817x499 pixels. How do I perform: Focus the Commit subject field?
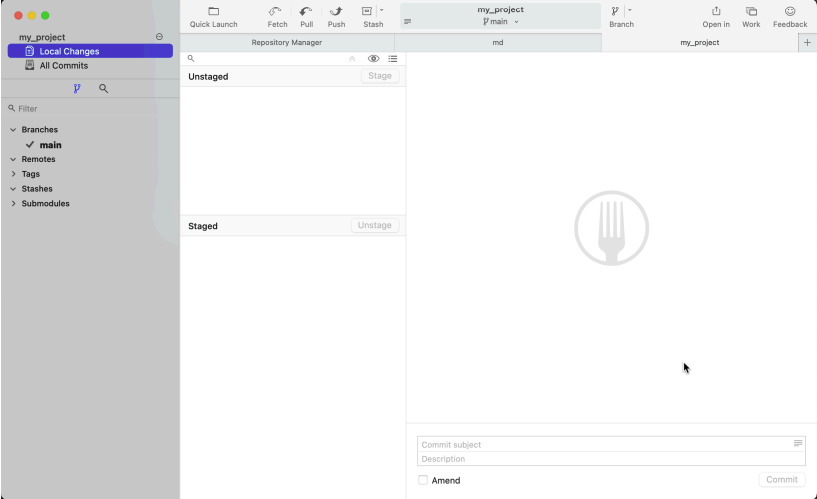[604, 444]
